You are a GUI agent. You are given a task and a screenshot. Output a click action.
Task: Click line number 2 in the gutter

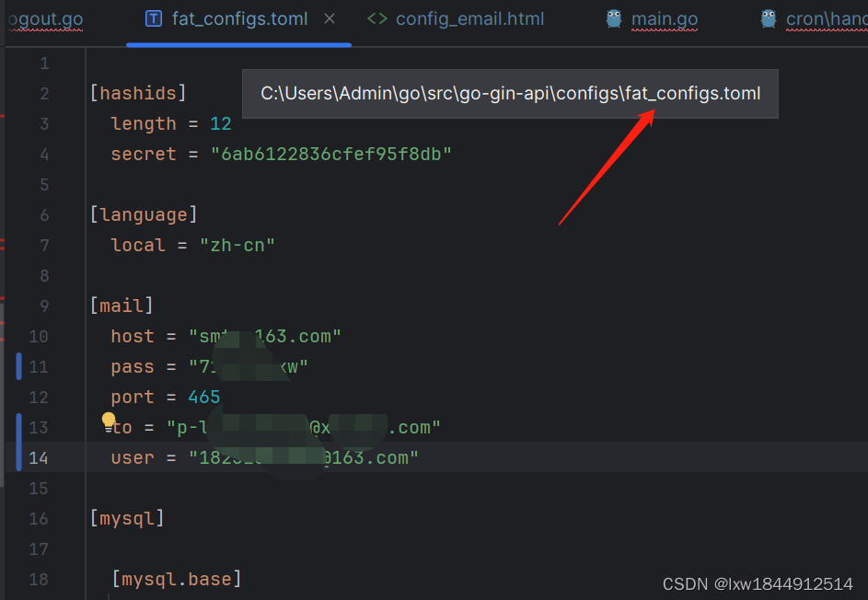[44, 94]
